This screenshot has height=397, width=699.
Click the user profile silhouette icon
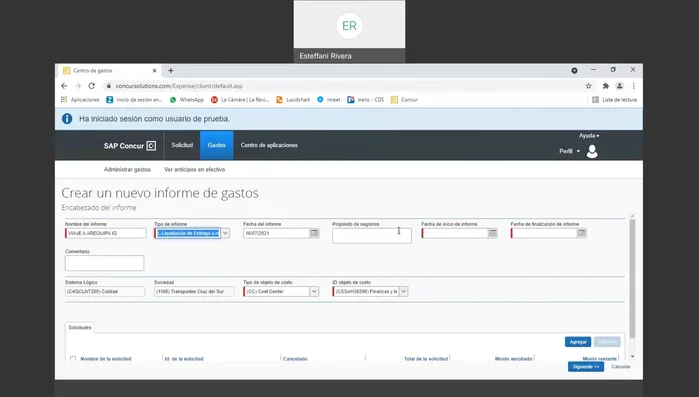(592, 151)
